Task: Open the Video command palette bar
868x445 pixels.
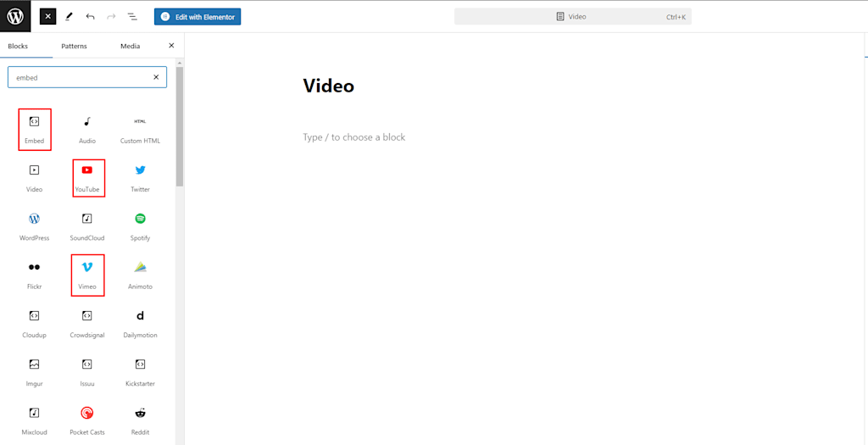Action: tap(573, 17)
